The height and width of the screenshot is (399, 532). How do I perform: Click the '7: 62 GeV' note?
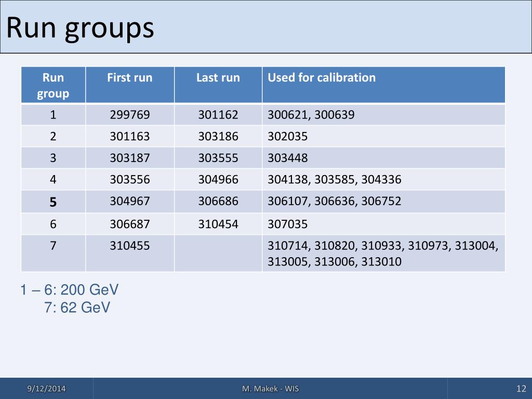point(77,308)
